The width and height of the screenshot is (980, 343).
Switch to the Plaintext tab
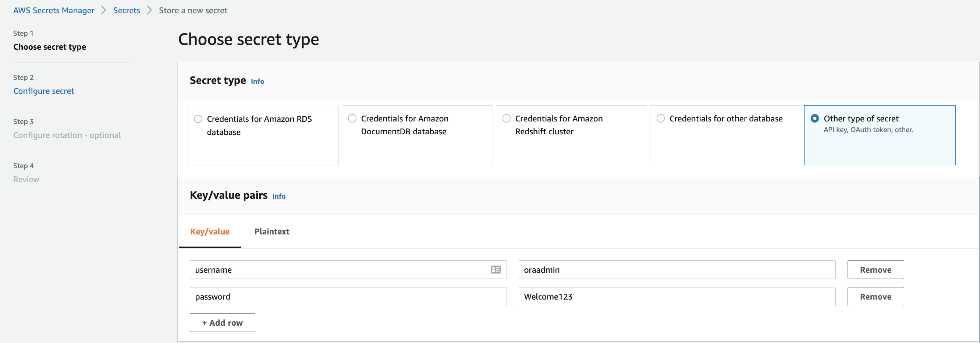tap(271, 231)
